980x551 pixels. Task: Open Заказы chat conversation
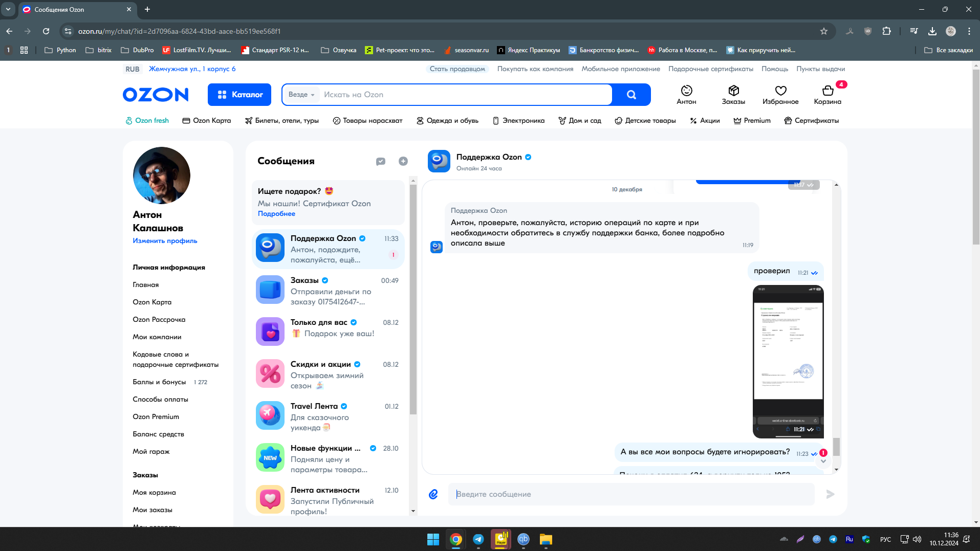click(328, 291)
